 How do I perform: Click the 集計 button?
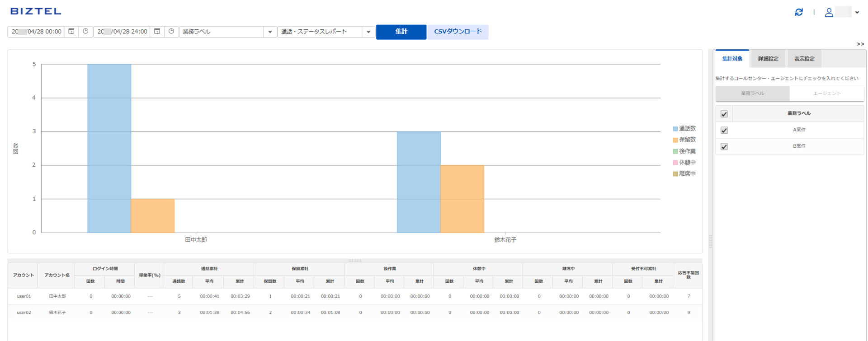[401, 32]
